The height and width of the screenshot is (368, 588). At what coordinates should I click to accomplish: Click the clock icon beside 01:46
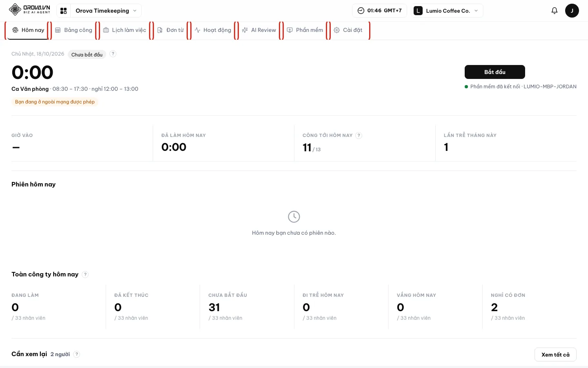(361, 11)
